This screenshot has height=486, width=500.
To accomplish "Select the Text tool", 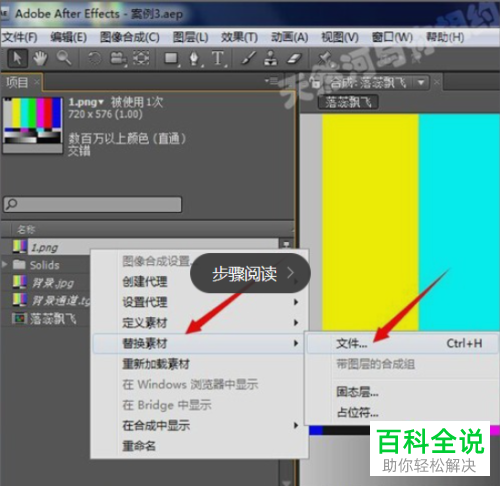I will point(218,58).
